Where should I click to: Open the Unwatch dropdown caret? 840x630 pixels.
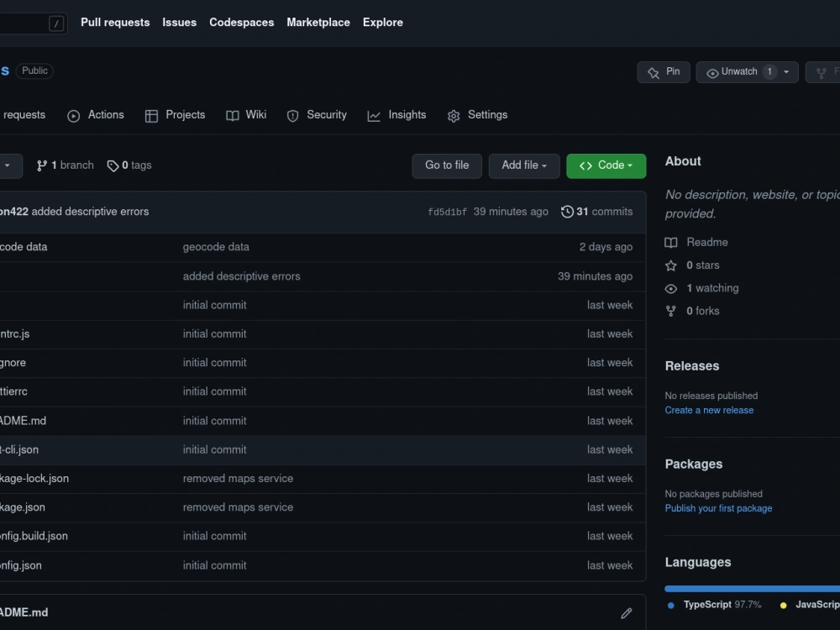pyautogui.click(x=786, y=71)
